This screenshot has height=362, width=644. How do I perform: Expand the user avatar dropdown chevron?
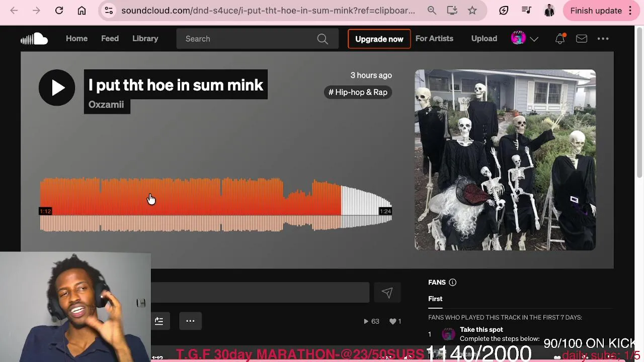pyautogui.click(x=534, y=39)
